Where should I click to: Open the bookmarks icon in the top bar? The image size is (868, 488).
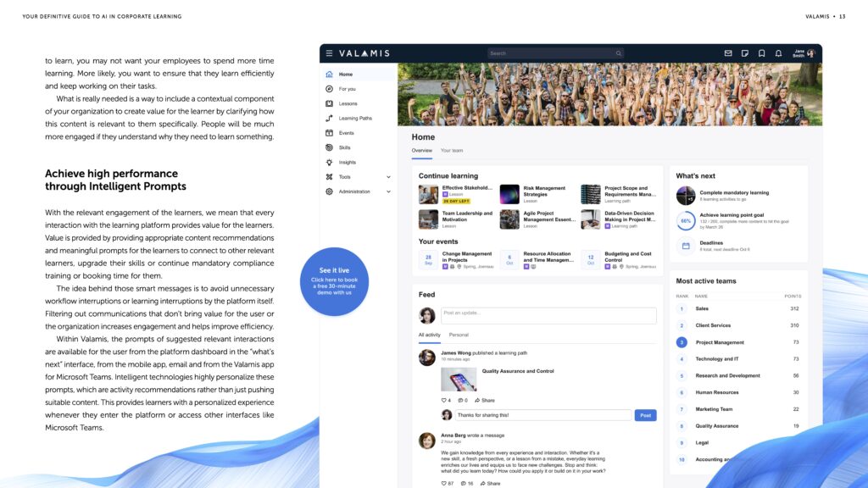(762, 53)
